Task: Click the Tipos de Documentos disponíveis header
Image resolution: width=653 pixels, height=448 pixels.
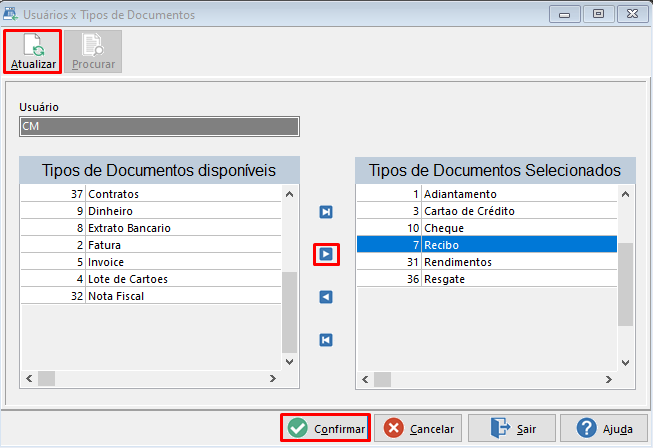Action: pyautogui.click(x=159, y=170)
